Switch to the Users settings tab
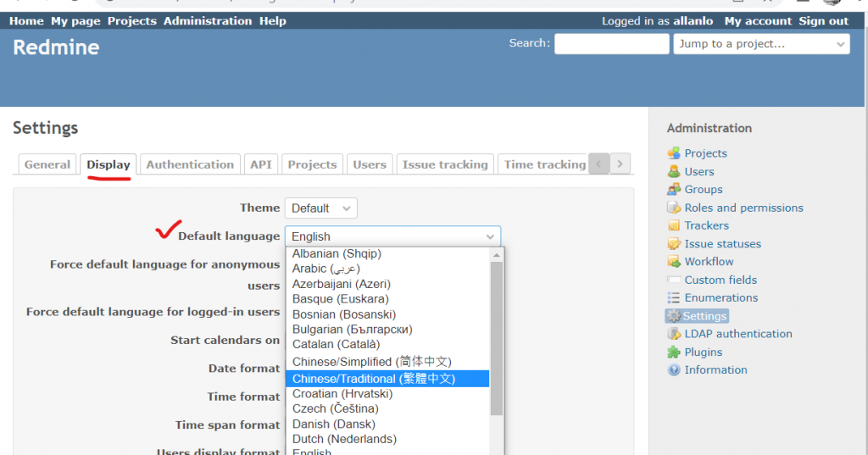This screenshot has height=455, width=868. coord(370,164)
